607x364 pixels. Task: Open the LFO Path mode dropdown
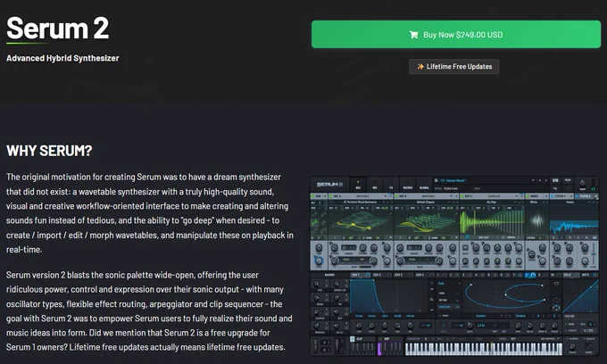click(x=449, y=284)
